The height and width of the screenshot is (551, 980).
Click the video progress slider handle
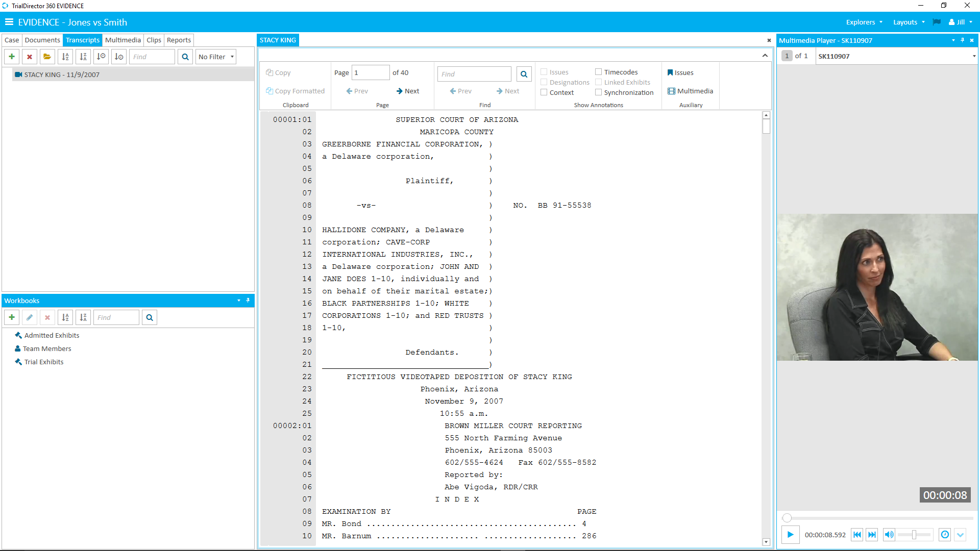pos(787,518)
